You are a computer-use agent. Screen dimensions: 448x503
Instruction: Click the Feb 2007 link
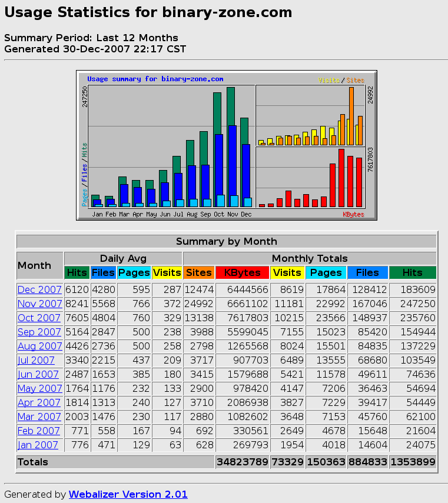(x=39, y=431)
